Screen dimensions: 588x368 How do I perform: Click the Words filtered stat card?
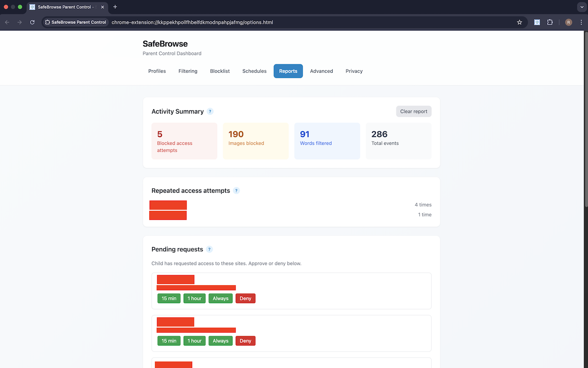coord(327,141)
